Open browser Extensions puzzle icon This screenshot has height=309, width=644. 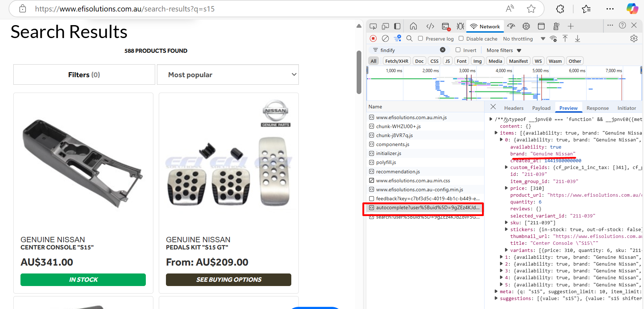[560, 9]
